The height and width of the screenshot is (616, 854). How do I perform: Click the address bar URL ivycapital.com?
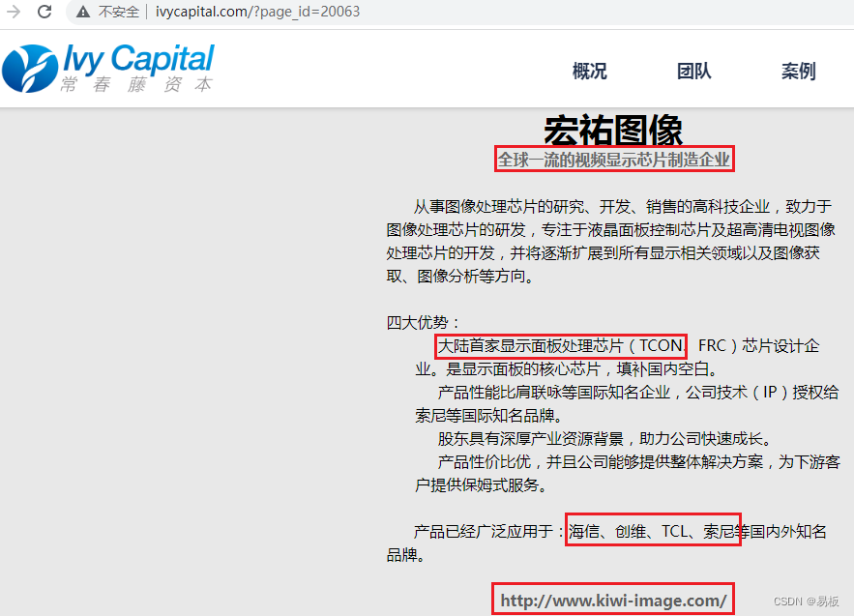[x=257, y=12]
